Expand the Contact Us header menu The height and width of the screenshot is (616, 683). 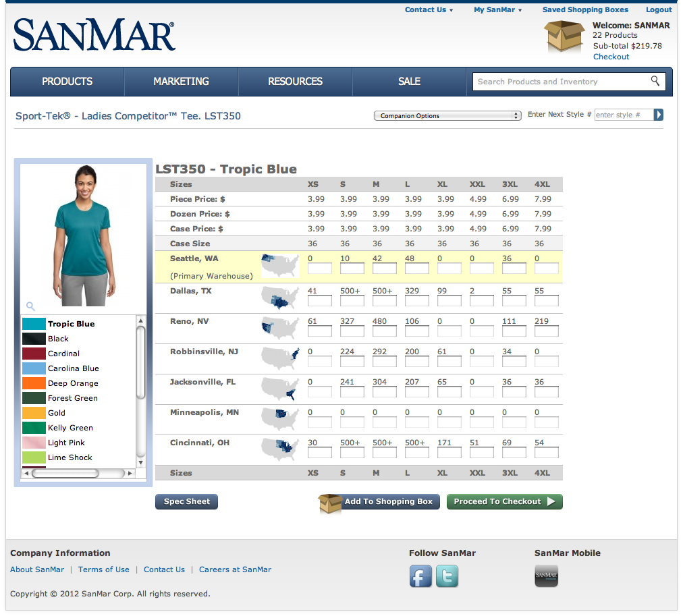click(x=429, y=9)
